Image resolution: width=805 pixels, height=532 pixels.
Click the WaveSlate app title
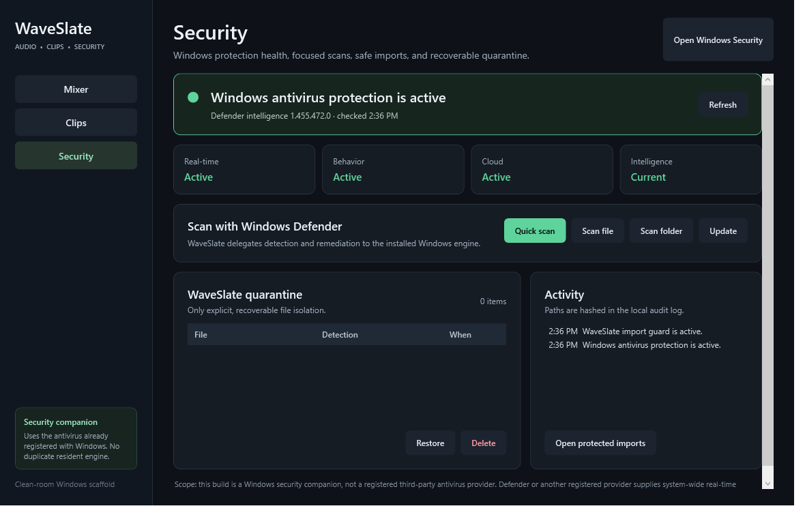[53, 29]
